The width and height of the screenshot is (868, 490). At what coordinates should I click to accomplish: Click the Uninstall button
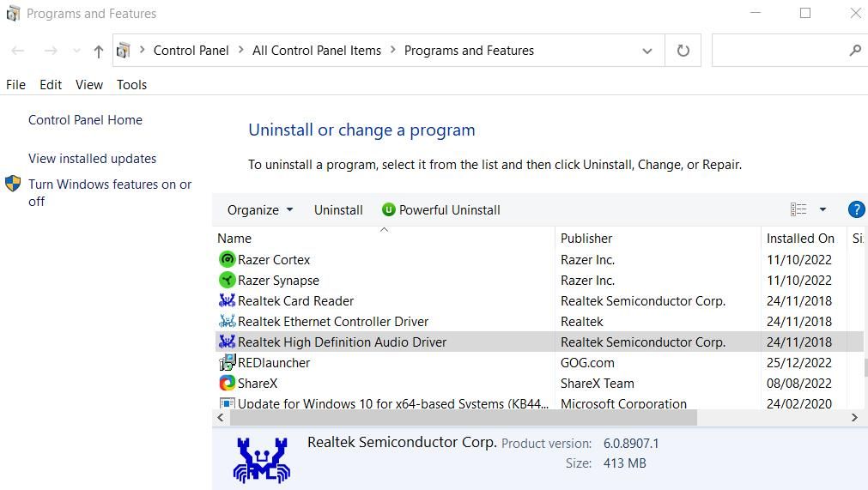click(x=338, y=210)
